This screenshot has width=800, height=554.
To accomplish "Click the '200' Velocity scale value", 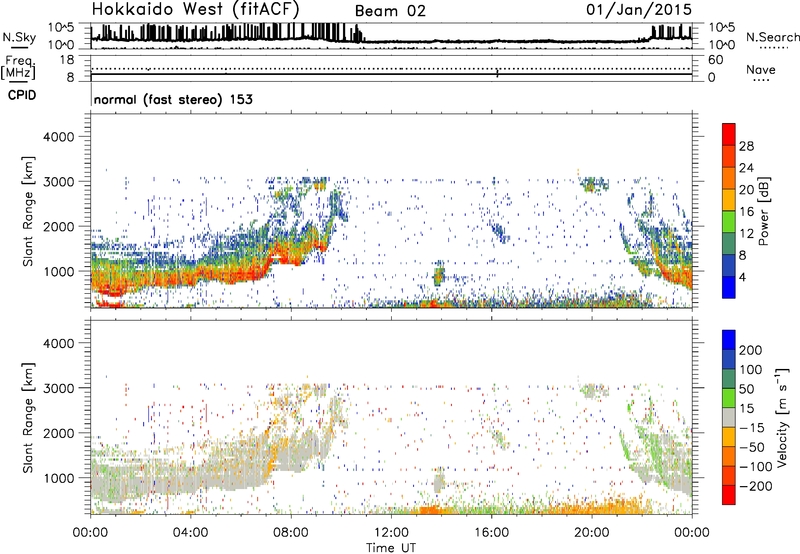I will click(750, 350).
